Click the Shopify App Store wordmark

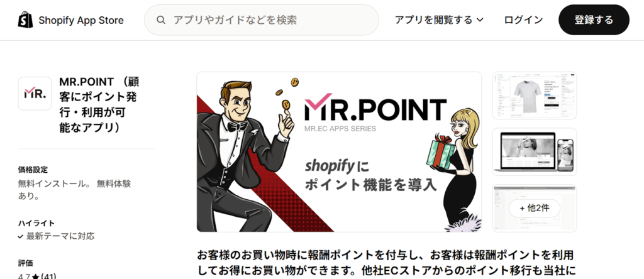pyautogui.click(x=81, y=20)
